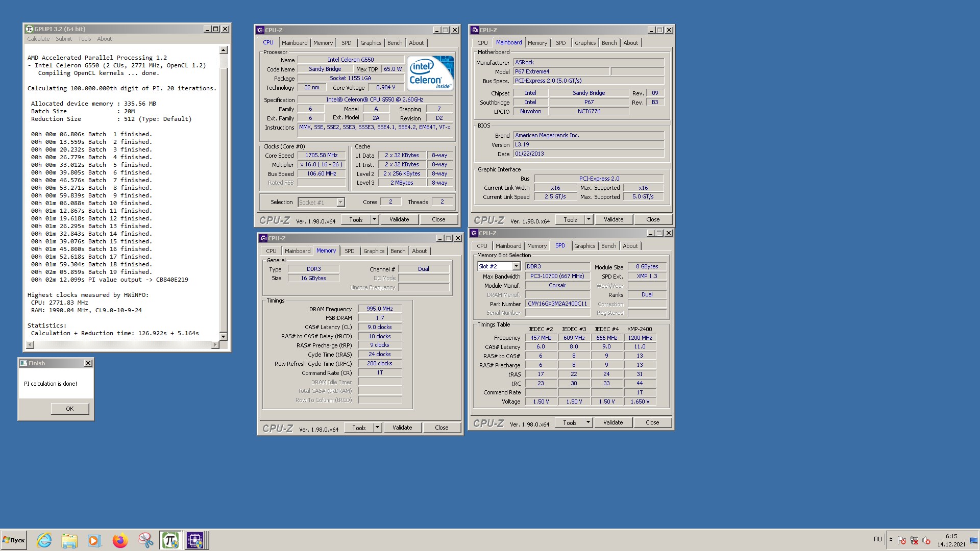The height and width of the screenshot is (551, 980).
Task: Launch Windows Media Player from taskbar
Action: tap(94, 540)
